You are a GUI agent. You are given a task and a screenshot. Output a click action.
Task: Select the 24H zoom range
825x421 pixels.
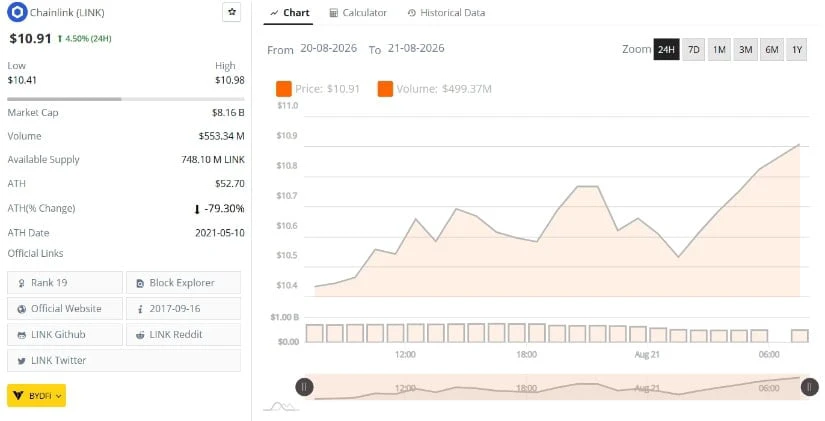pos(666,49)
